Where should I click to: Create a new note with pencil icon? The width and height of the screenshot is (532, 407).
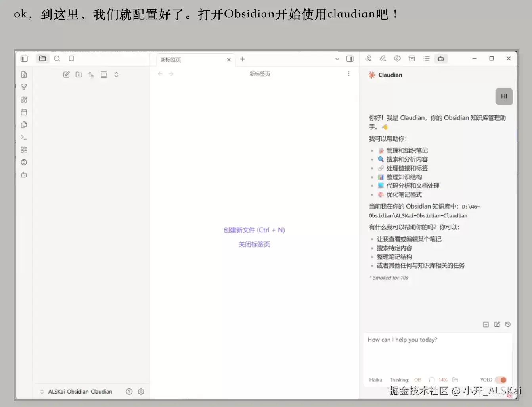pyautogui.click(x=67, y=75)
